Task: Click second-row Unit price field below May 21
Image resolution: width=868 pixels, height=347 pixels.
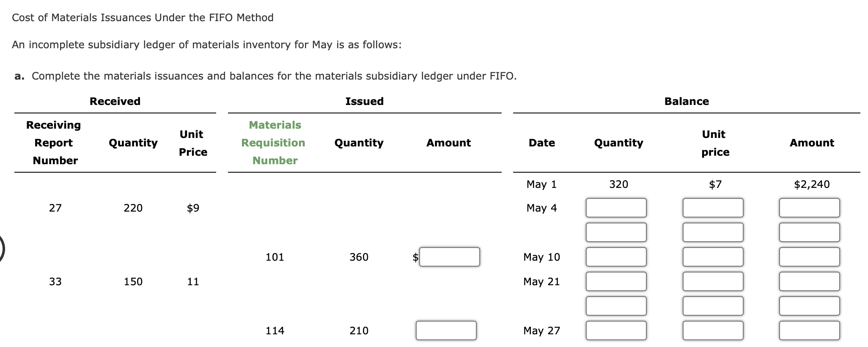Action: point(713,306)
